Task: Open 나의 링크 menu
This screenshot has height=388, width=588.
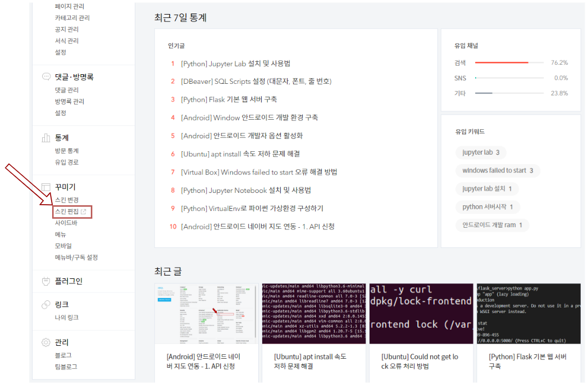Action: click(x=67, y=317)
